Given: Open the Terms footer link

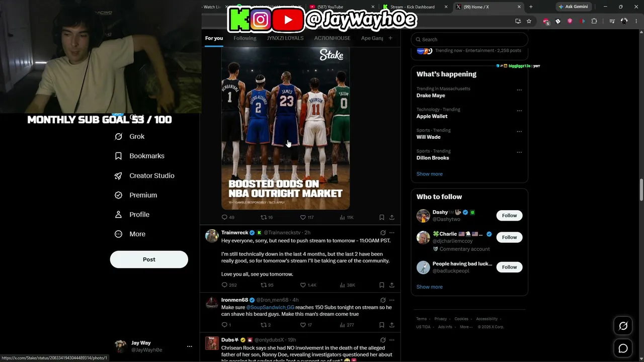Looking at the screenshot, I should [421, 319].
